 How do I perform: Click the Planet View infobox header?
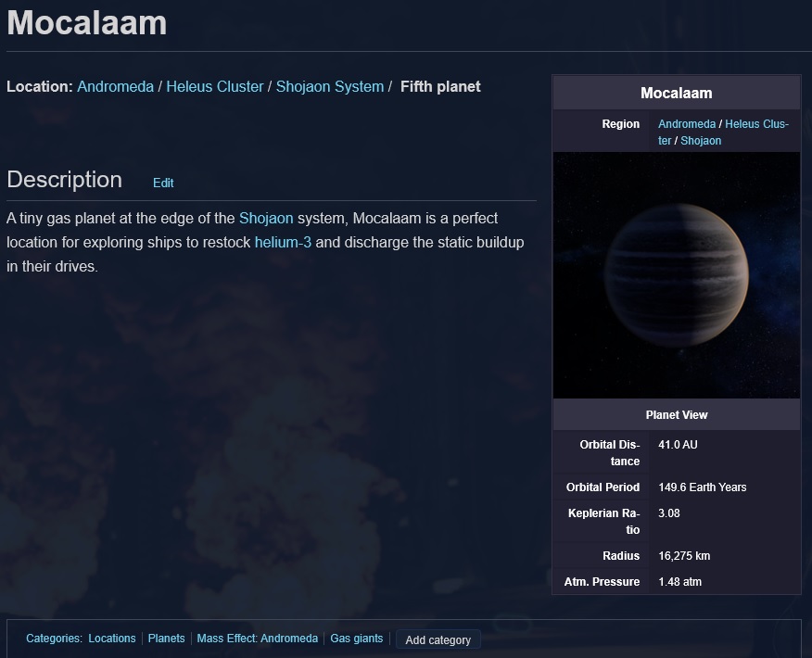(677, 414)
